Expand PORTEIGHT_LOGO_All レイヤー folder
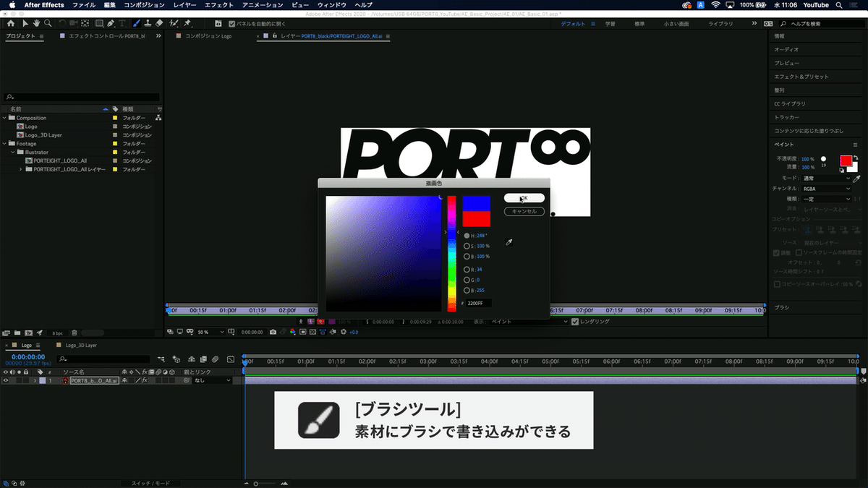The image size is (868, 488). [20, 169]
